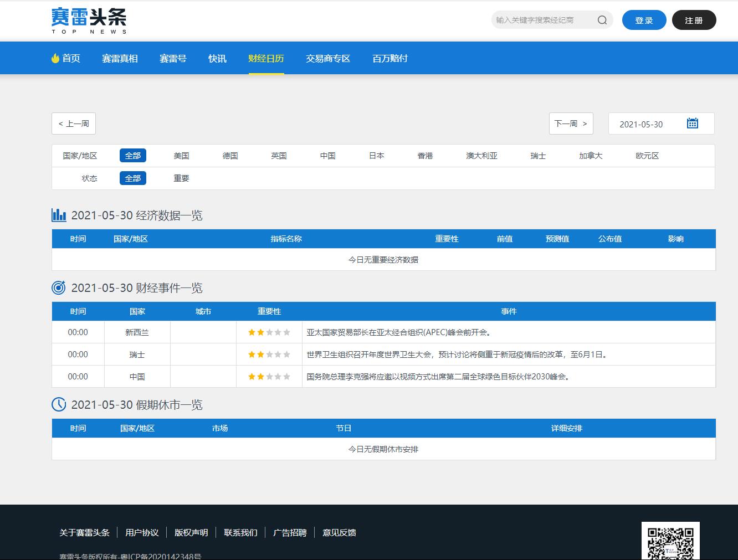Click the clock icon by 假期休市一览
This screenshot has height=560, width=738.
(59, 404)
